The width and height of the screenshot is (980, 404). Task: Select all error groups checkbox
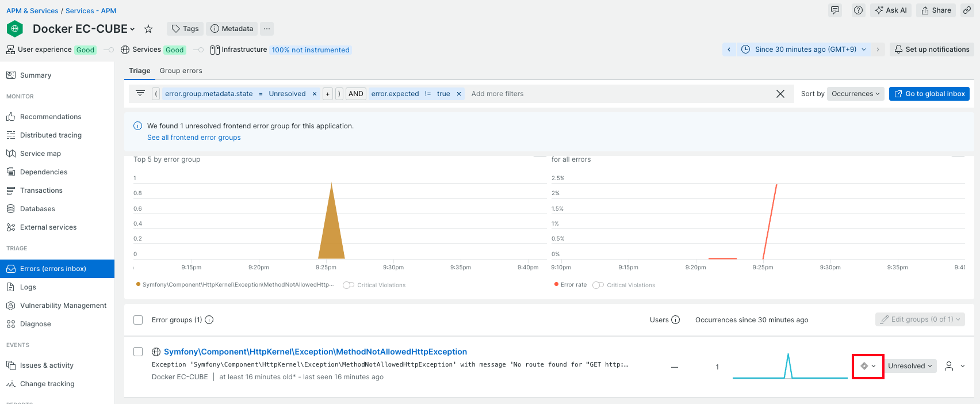[138, 320]
